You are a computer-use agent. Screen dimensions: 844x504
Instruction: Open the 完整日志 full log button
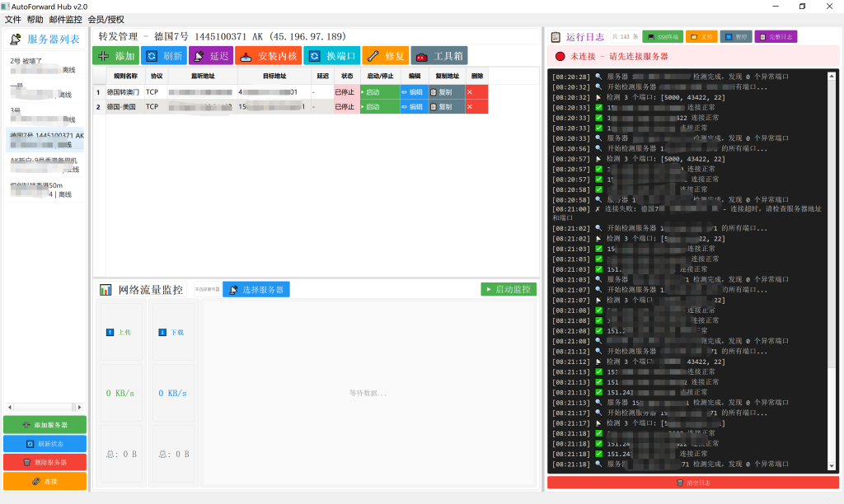click(776, 36)
